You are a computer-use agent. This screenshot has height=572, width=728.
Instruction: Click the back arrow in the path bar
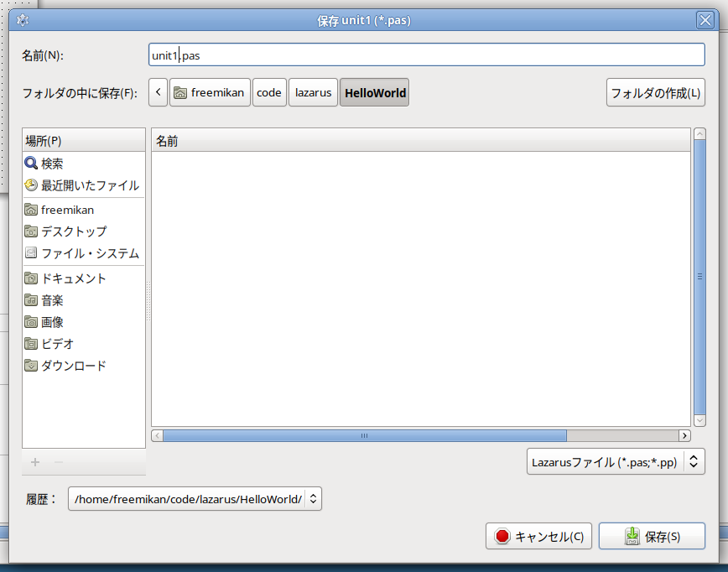point(158,92)
